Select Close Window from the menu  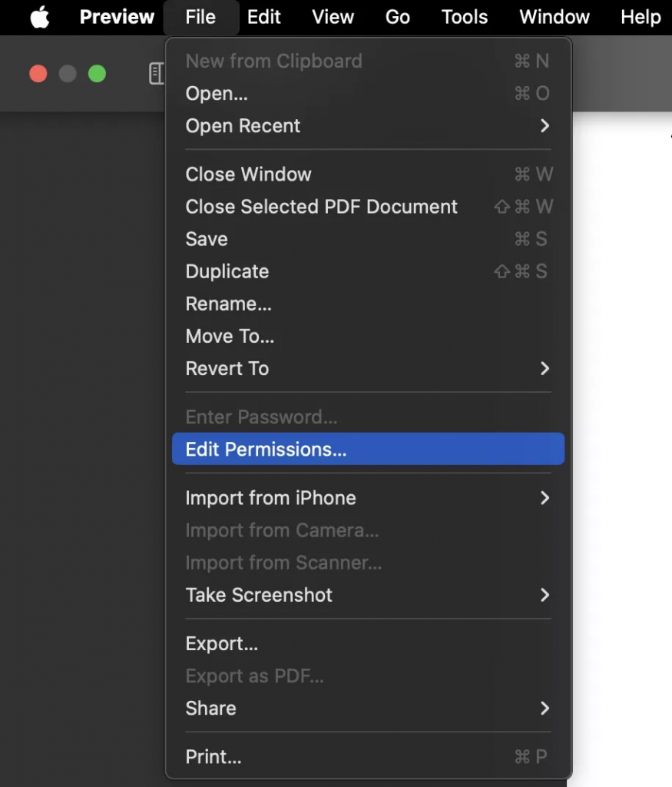click(x=248, y=174)
